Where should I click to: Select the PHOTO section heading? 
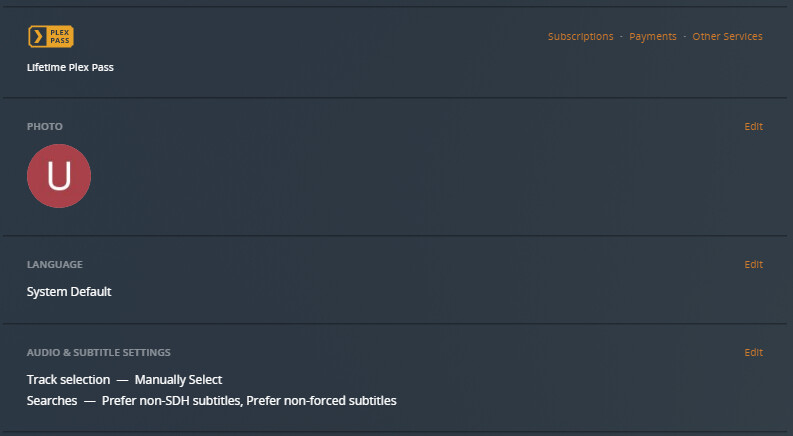coord(45,127)
